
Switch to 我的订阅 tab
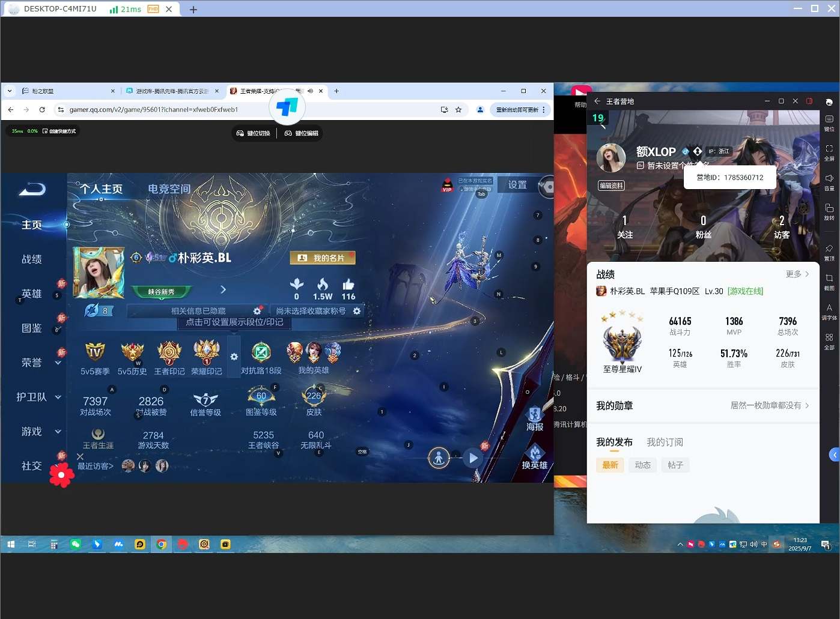coord(665,442)
